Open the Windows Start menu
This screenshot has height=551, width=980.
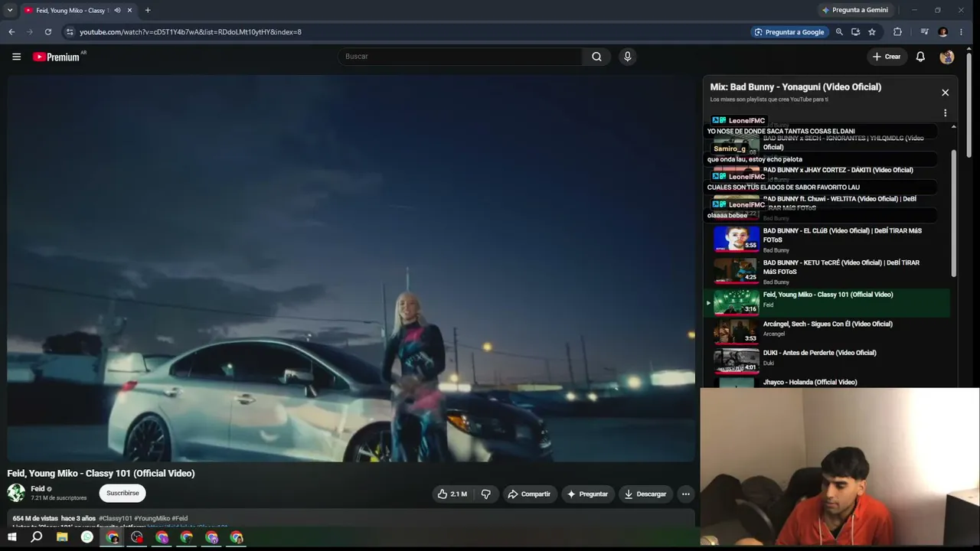[11, 537]
